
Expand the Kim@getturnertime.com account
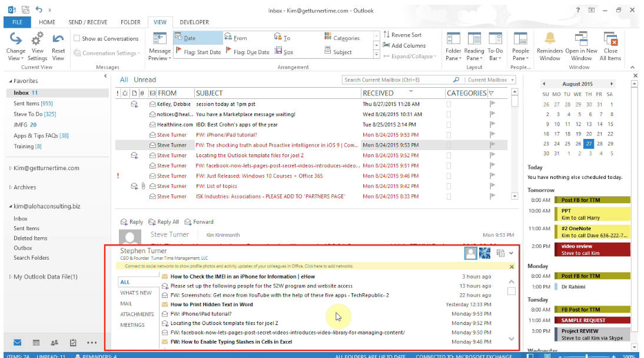(10, 168)
